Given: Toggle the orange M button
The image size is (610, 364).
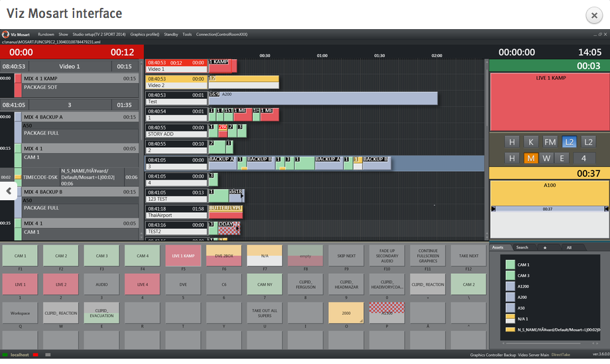Looking at the screenshot, I should 530,158.
